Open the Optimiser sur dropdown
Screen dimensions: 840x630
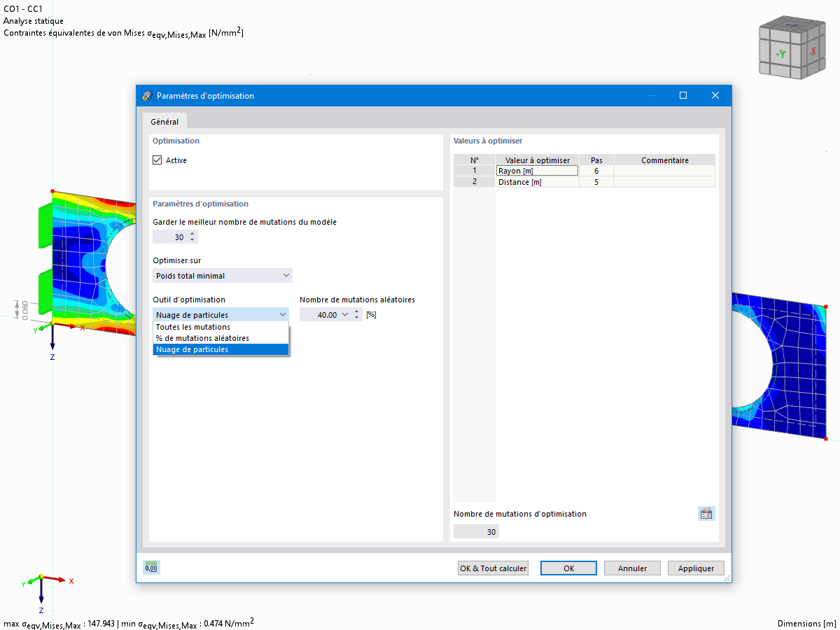[x=223, y=276]
